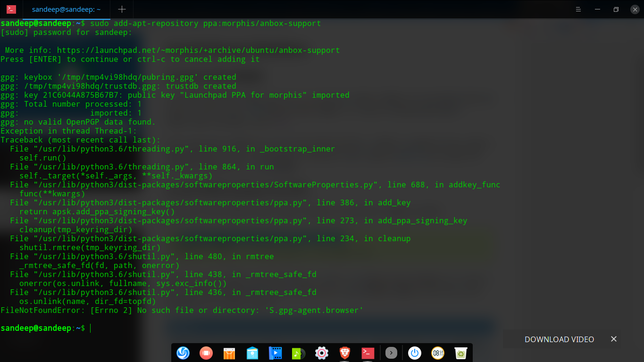Place cursor at the terminal prompt
The height and width of the screenshot is (362, 644).
(x=91, y=328)
